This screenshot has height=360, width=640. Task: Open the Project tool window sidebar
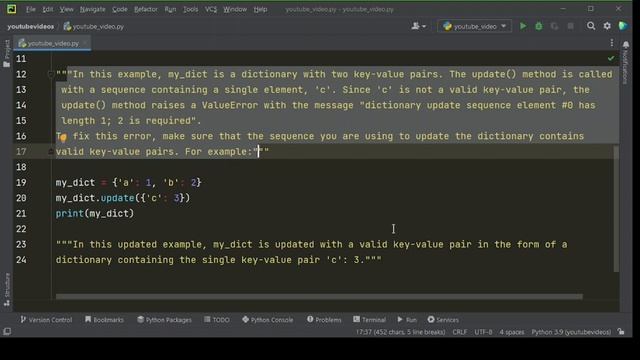[7, 53]
